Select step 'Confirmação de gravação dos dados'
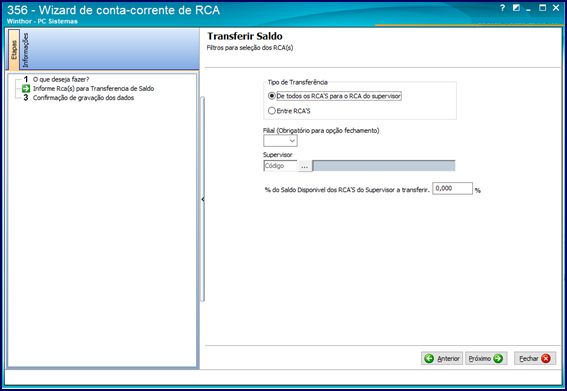 click(83, 98)
